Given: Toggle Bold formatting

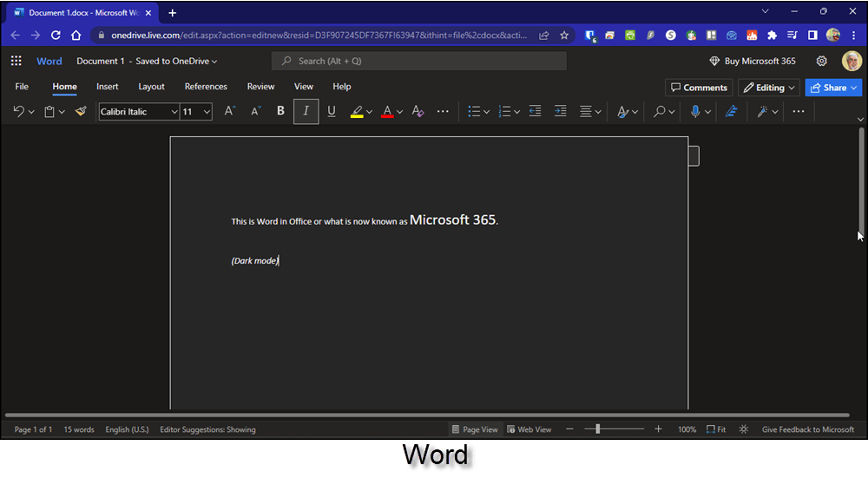Looking at the screenshot, I should click(x=280, y=111).
